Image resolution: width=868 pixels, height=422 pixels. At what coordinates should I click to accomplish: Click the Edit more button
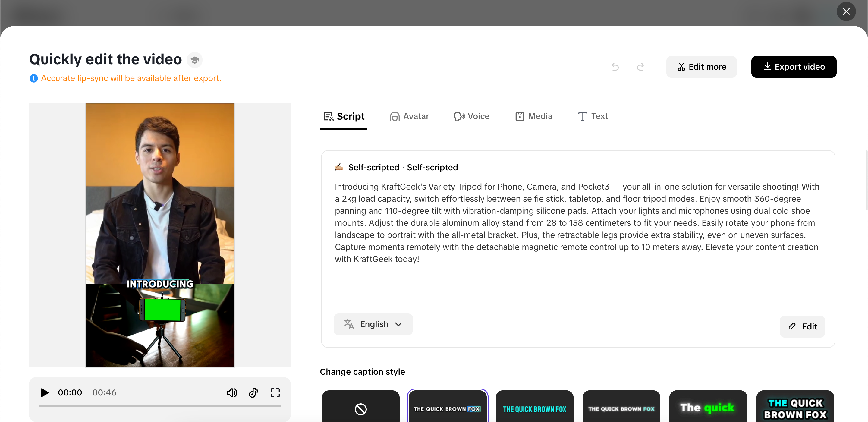tap(701, 67)
